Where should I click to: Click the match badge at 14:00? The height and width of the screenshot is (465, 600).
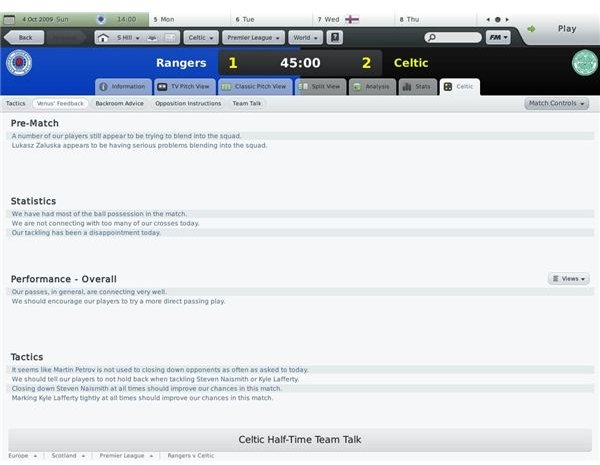pos(101,19)
